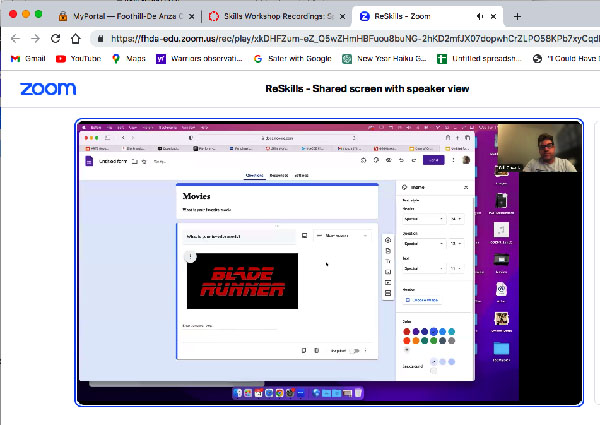Open the Header font dropdown
600x425 pixels.
[424, 219]
